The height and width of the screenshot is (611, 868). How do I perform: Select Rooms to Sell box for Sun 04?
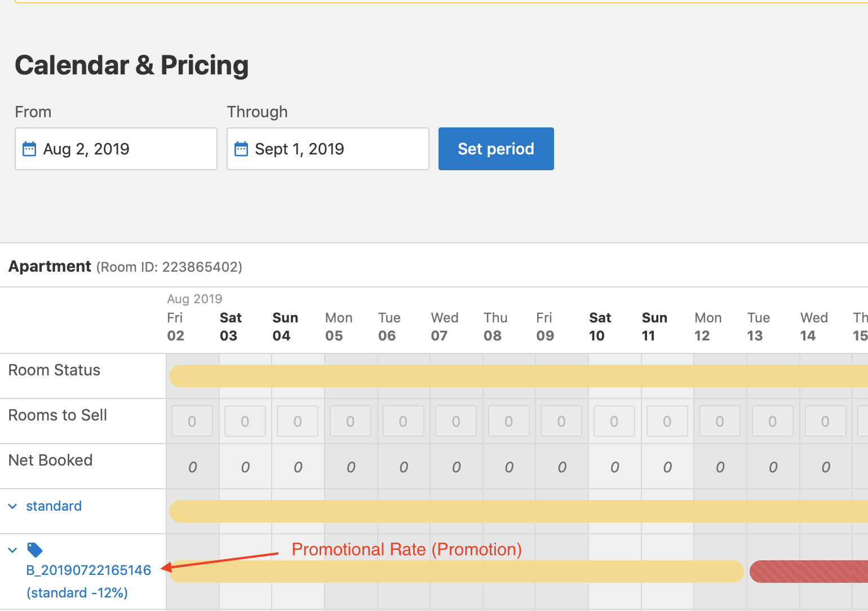pyautogui.click(x=298, y=421)
